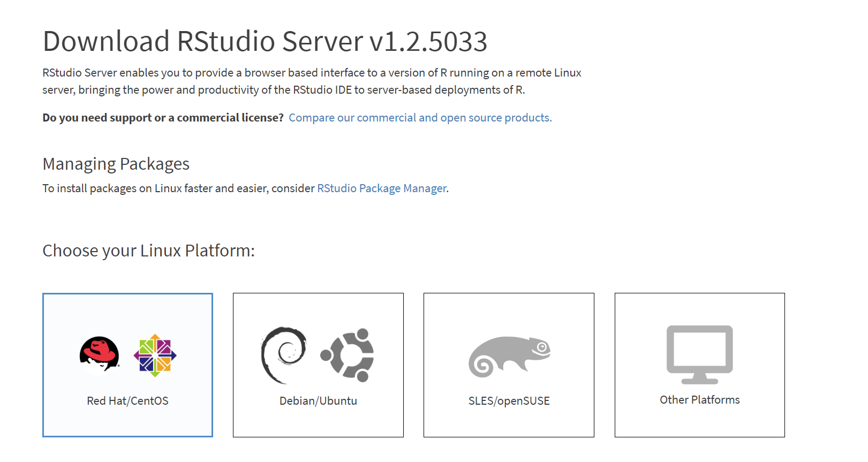Choose the SLES/openSUSE platform label

(x=509, y=401)
